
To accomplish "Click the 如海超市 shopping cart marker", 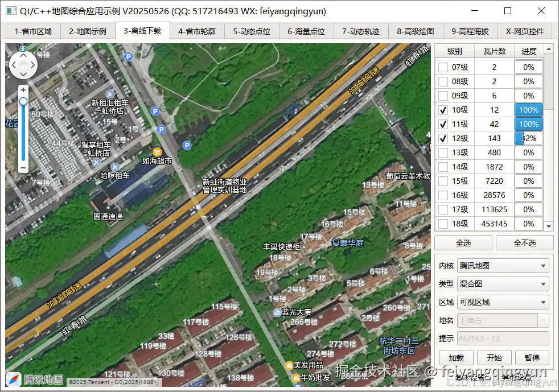I will pos(157,152).
